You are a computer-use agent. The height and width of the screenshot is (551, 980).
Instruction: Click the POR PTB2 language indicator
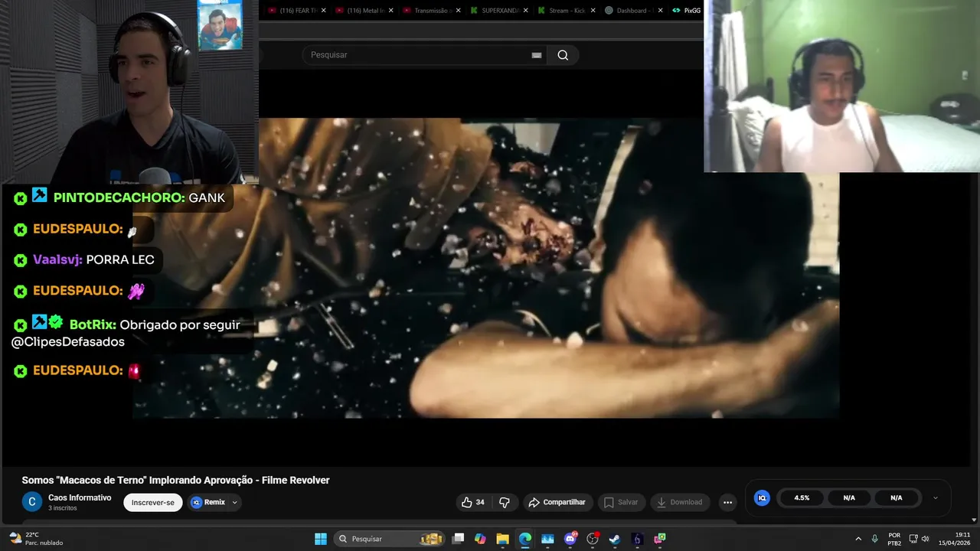click(894, 539)
